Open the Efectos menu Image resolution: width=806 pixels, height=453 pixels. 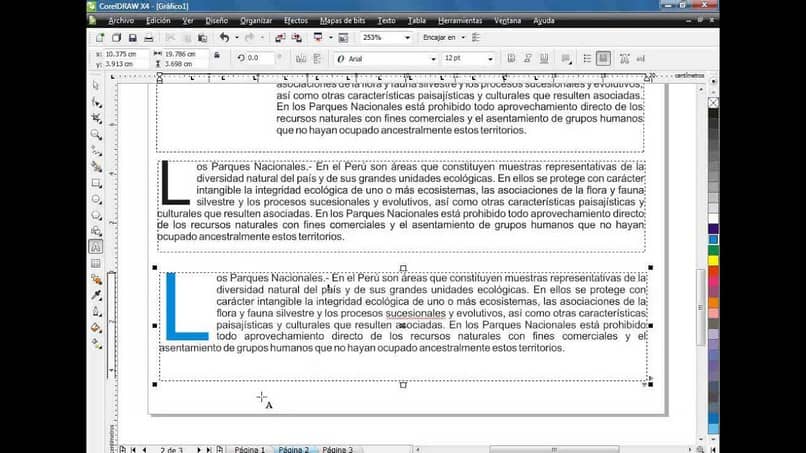pos(296,21)
